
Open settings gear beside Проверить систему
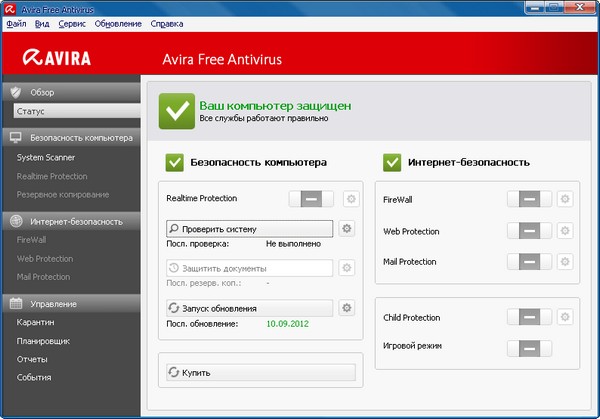347,229
